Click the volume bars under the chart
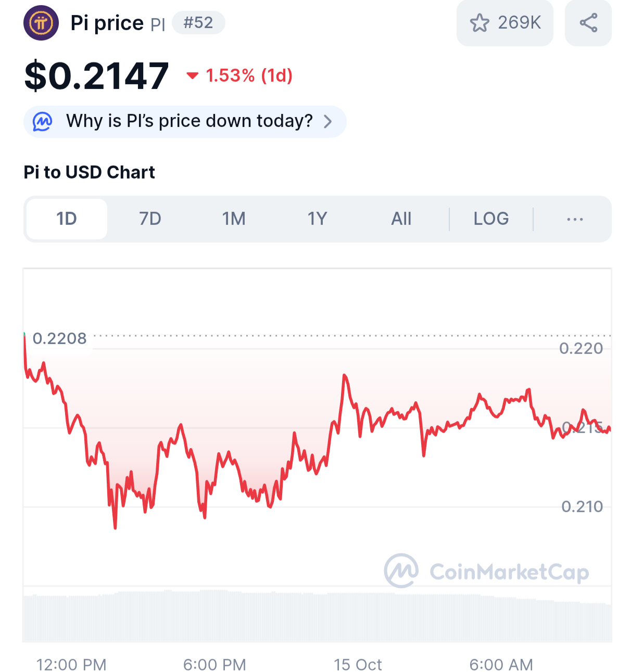Viewport: 618px width, 672px height. (x=312, y=617)
